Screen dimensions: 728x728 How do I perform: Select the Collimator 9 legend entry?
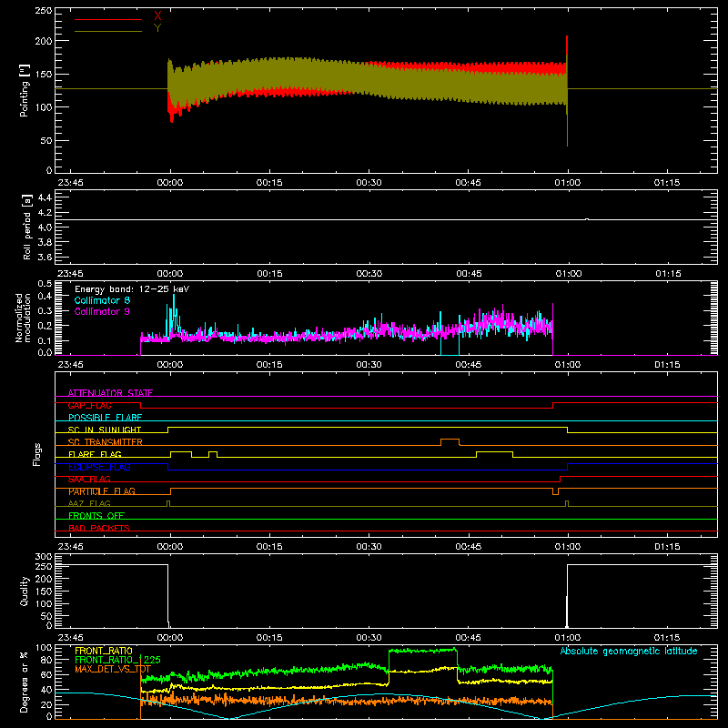(x=102, y=311)
